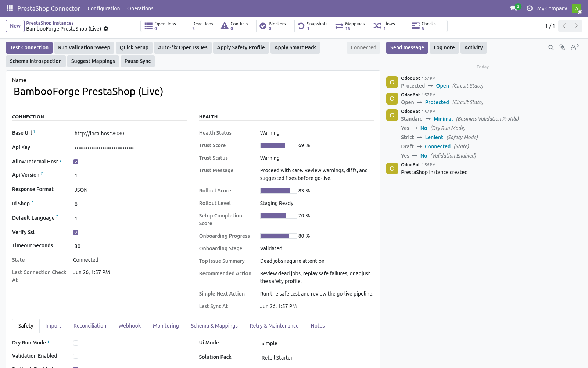Create a New record
The width and height of the screenshot is (588, 368).
pyautogui.click(x=15, y=26)
